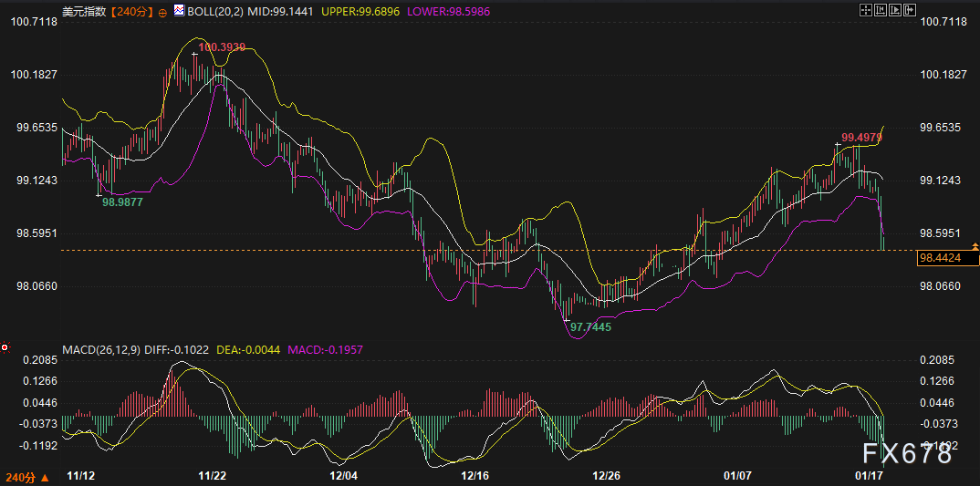Click the 12/16 date on time axis

pyautogui.click(x=475, y=476)
